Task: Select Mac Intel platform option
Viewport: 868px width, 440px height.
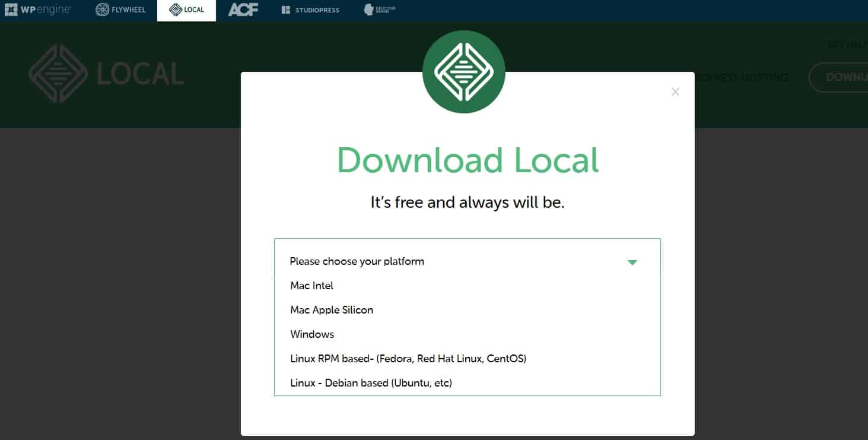Action: click(311, 286)
